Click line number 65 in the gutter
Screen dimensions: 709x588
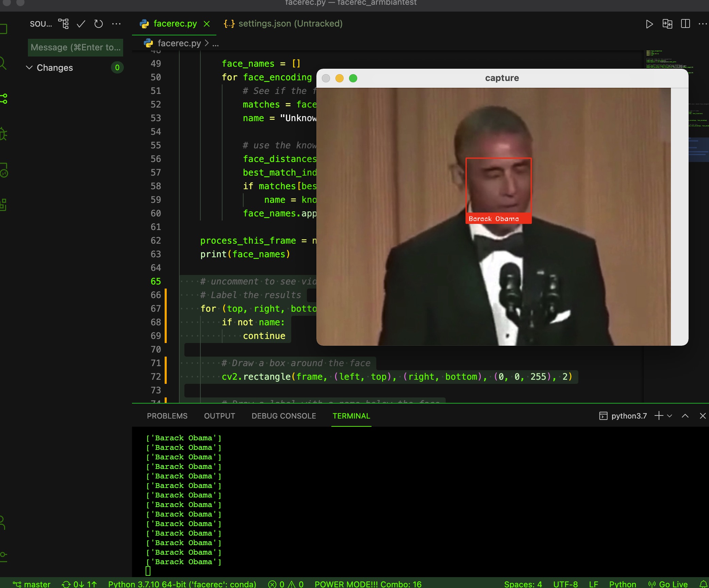(x=156, y=281)
